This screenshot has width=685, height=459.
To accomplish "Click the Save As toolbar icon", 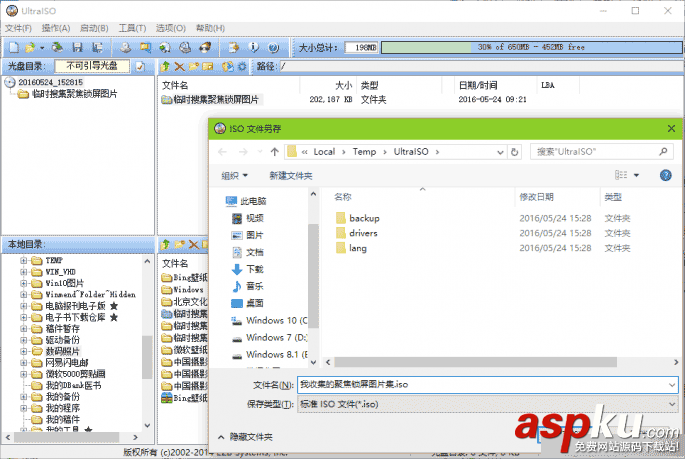I will pyautogui.click(x=97, y=47).
